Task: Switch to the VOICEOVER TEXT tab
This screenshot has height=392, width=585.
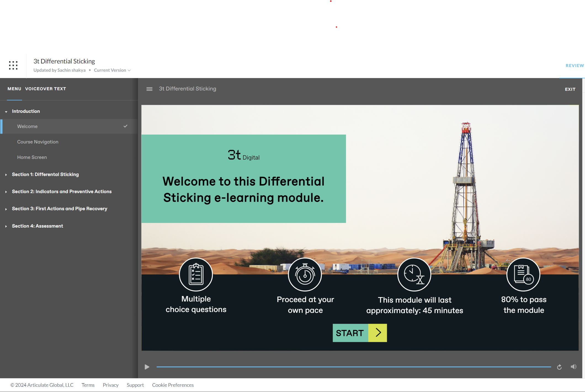Action: tap(46, 89)
